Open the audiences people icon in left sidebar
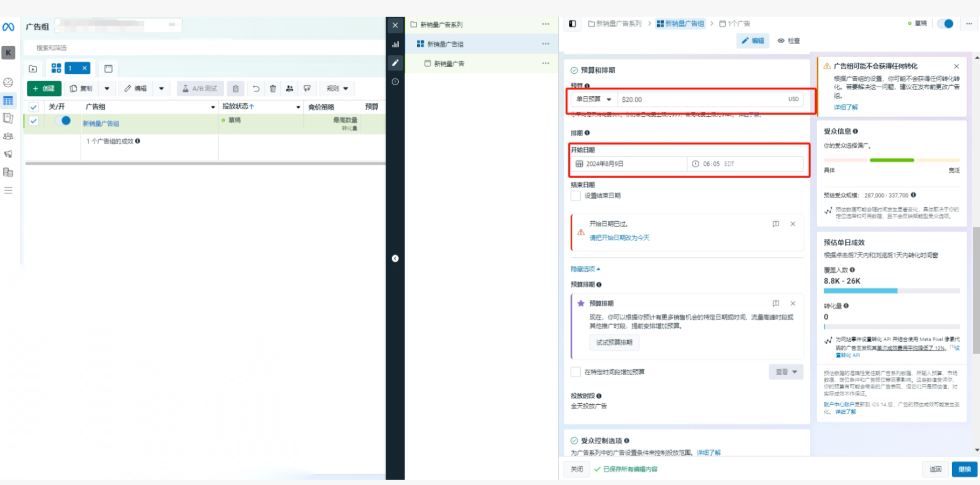The height and width of the screenshot is (485, 980). point(8,136)
